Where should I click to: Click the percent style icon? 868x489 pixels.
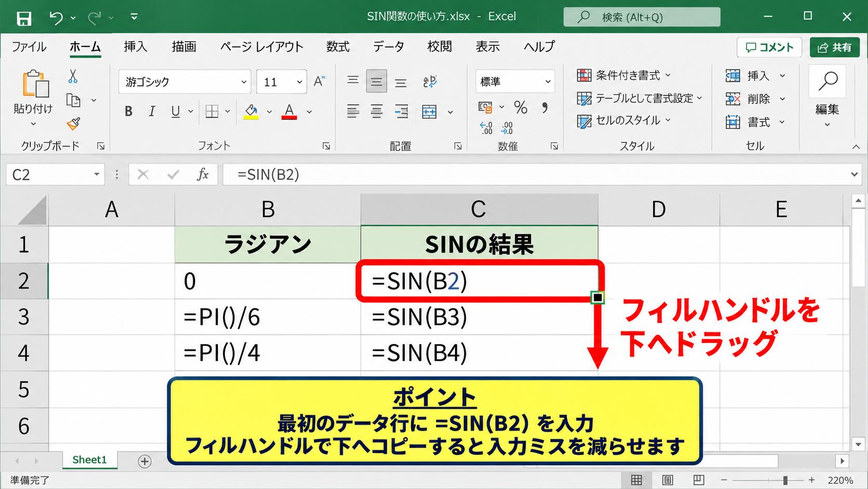521,108
